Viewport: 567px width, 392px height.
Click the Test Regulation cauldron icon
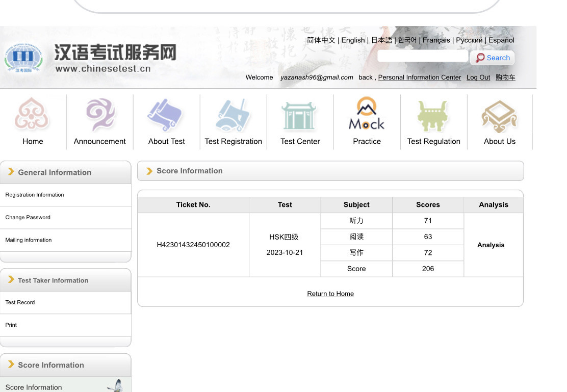pos(433,115)
